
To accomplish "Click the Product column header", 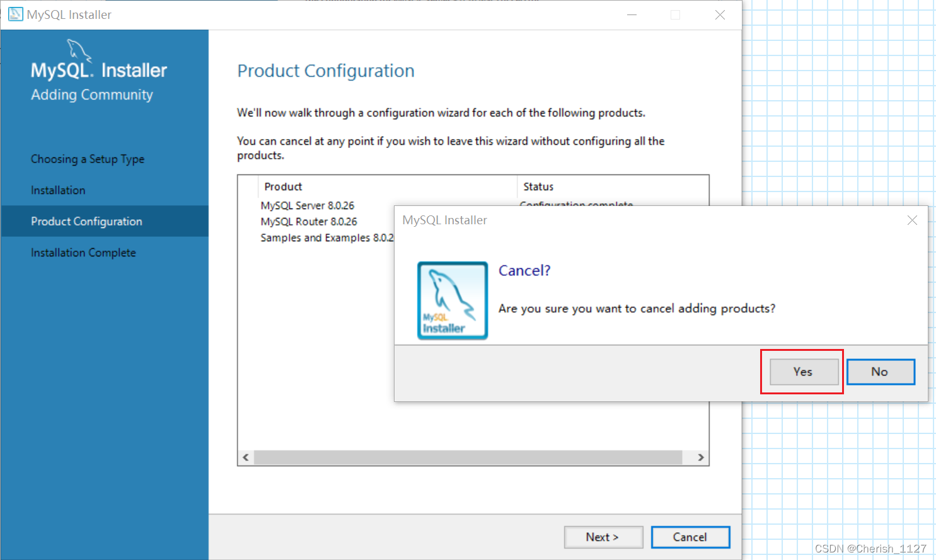I will (x=388, y=186).
